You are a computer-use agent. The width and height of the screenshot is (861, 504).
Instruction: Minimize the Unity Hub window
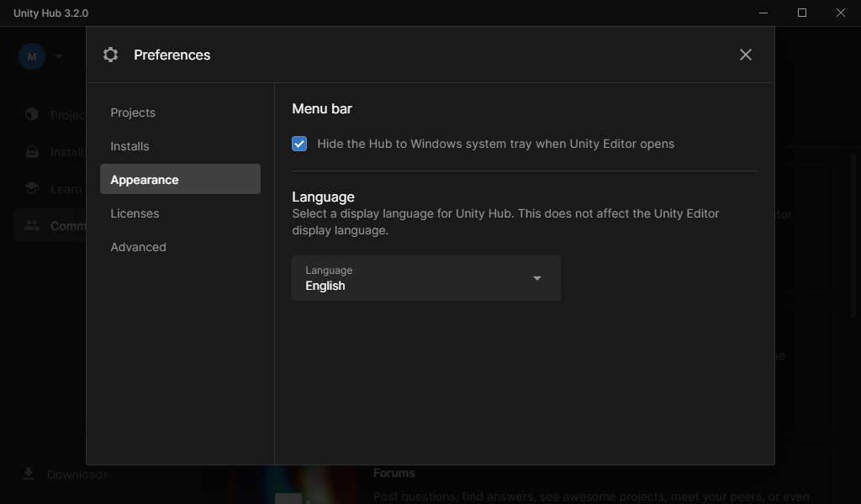(763, 13)
